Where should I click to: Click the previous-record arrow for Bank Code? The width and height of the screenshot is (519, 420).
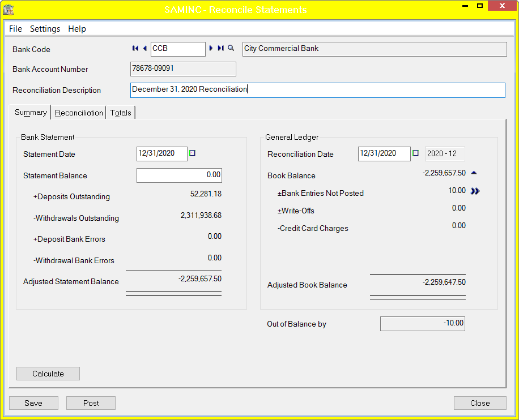(x=144, y=48)
